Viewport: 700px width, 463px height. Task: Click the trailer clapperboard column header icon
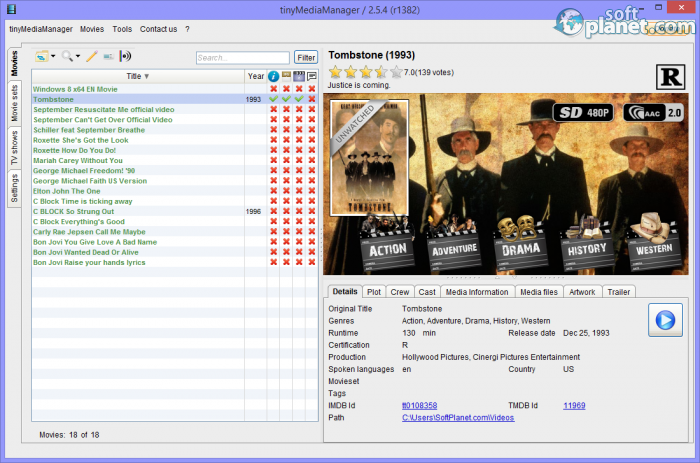299,76
